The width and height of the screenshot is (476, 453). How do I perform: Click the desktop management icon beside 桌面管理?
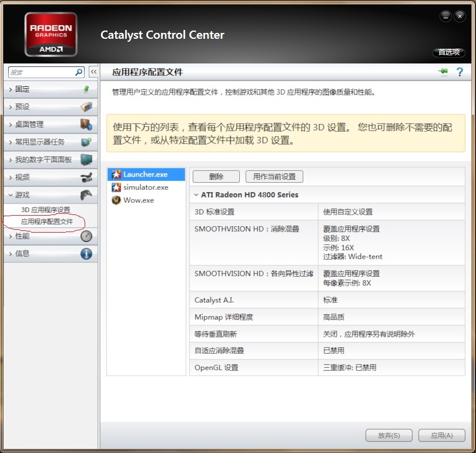pyautogui.click(x=86, y=124)
